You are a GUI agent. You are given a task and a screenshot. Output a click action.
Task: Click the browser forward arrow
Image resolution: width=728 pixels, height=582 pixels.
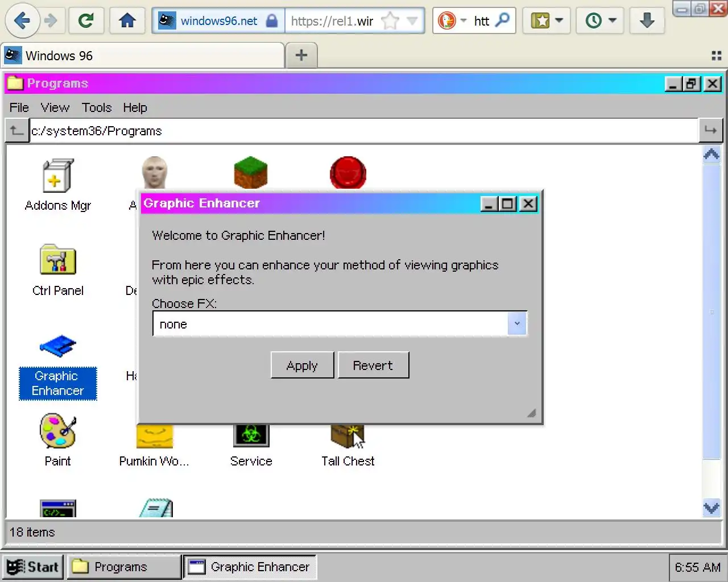point(51,21)
